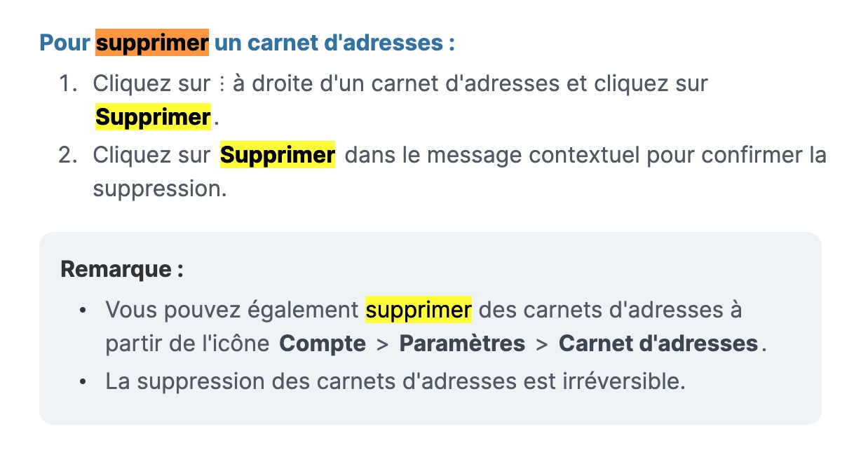Click the orange-highlighted "supprimer" in the heading
Screen dimensions: 868x450
[x=152, y=43]
